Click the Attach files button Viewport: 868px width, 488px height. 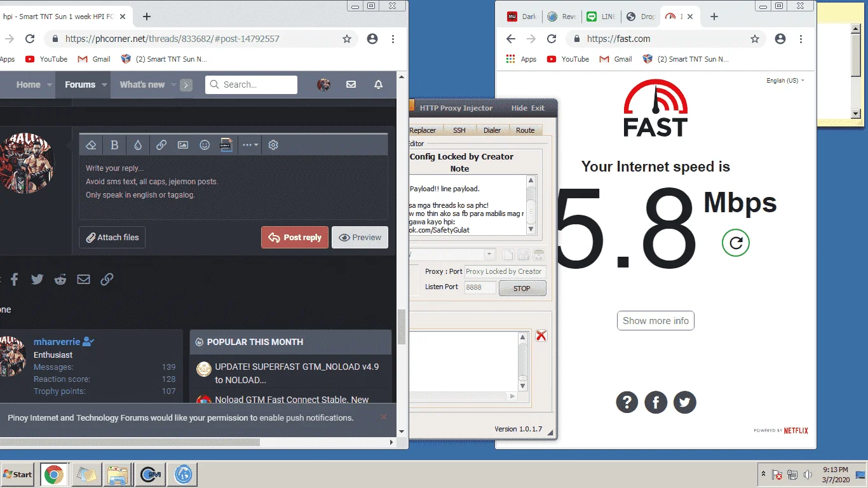click(112, 238)
